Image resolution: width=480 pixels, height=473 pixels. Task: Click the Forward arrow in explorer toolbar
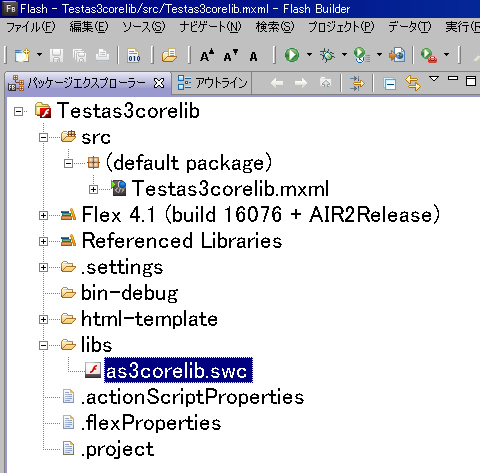(301, 83)
